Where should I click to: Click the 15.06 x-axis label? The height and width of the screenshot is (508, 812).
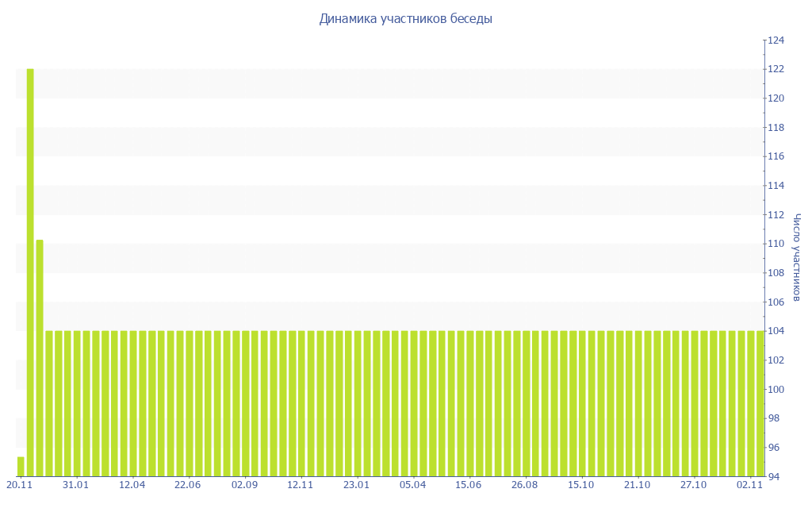(x=469, y=484)
